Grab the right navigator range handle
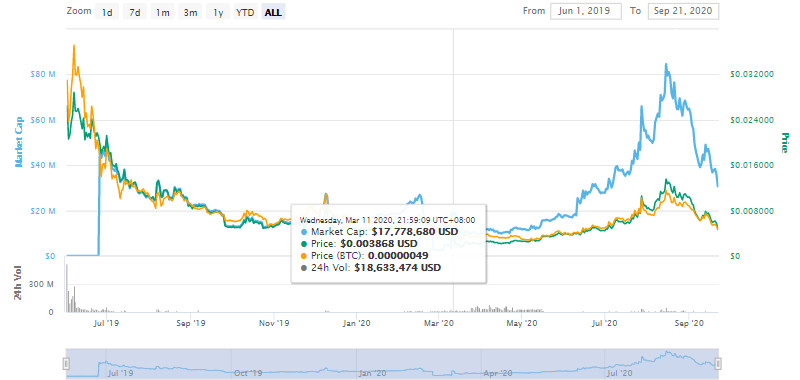Viewport: 800px width, 380px height. (x=718, y=364)
